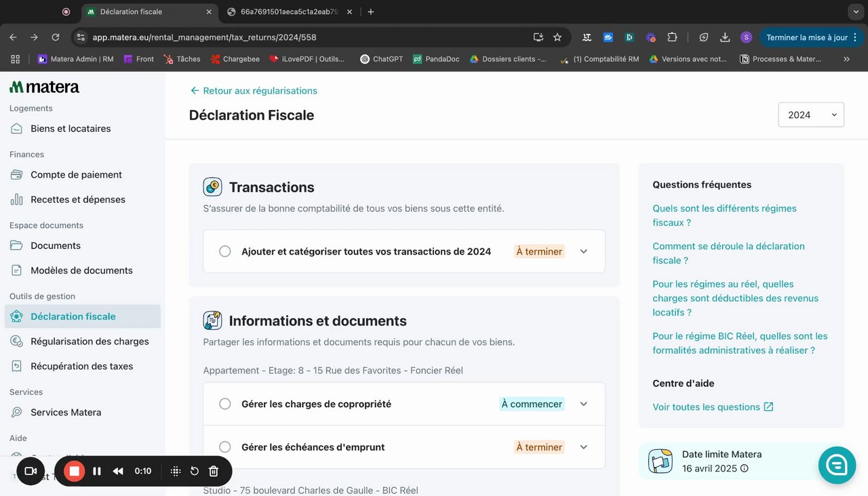Pause the screen recording
Image resolution: width=868 pixels, height=496 pixels.
pos(97,471)
